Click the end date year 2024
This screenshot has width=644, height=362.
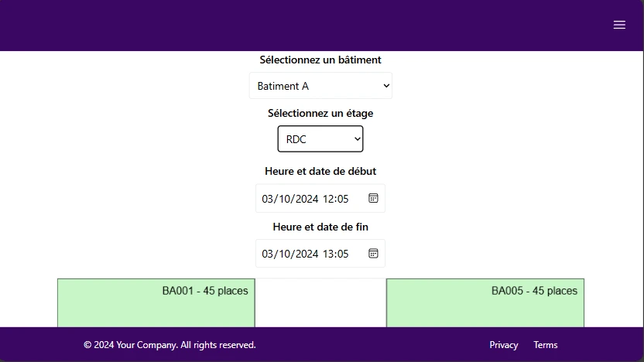(x=305, y=254)
